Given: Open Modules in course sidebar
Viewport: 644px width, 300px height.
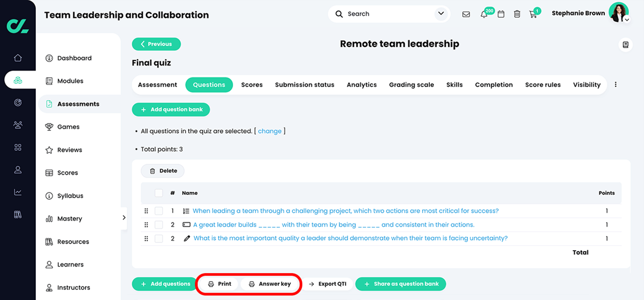Looking at the screenshot, I should [x=70, y=81].
